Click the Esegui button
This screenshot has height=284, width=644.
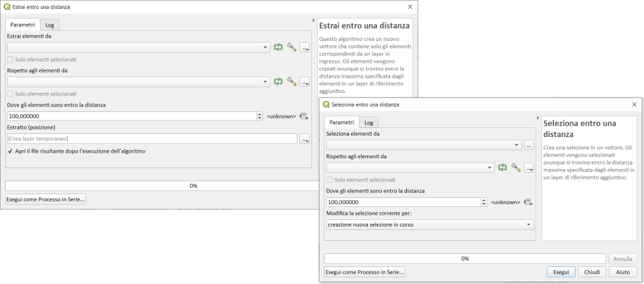(560, 273)
